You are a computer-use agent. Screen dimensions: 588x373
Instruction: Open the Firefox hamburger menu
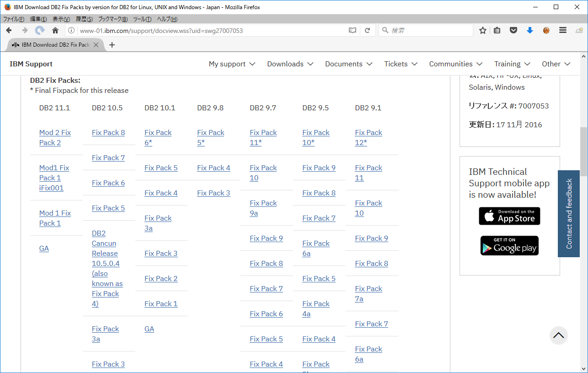point(563,30)
